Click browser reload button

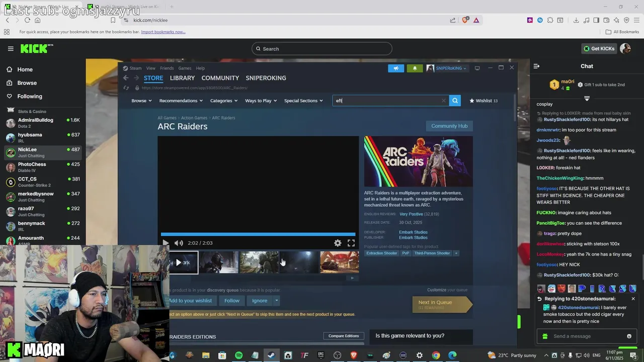[27, 20]
